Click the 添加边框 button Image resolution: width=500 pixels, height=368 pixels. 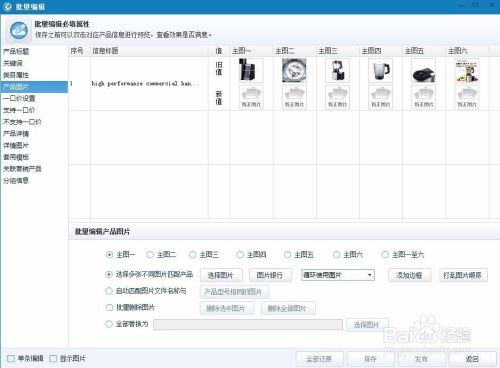[409, 275]
